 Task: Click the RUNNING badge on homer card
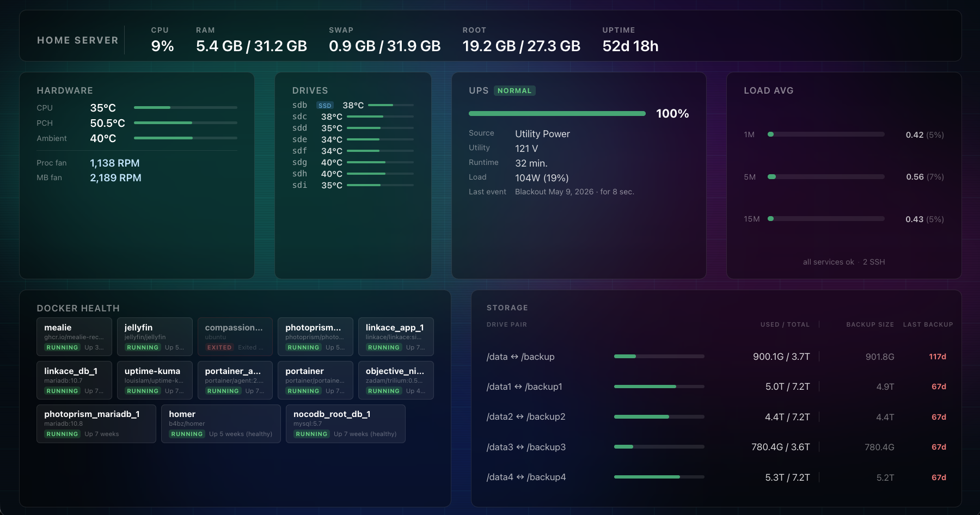point(187,434)
